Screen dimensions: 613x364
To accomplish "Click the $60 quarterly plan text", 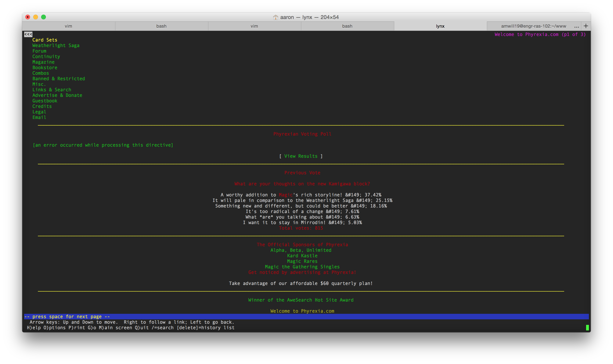I will coord(301,283).
